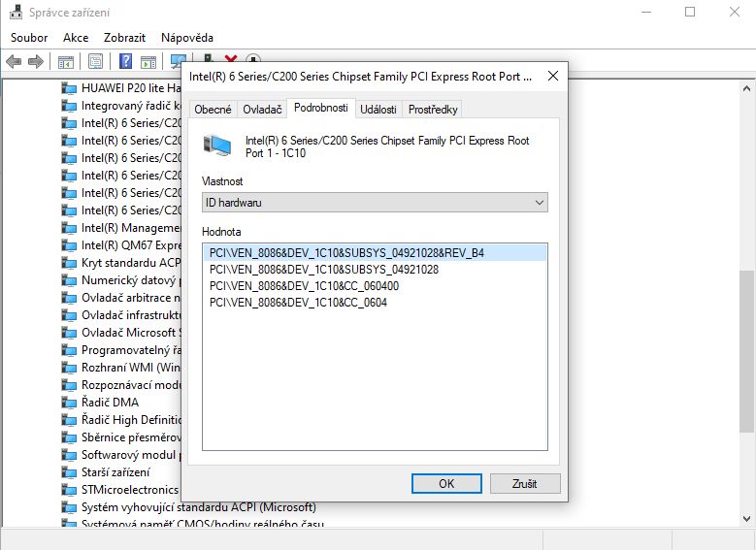
Task: Select the Ovladač infrastruktury entry
Action: [x=121, y=314]
